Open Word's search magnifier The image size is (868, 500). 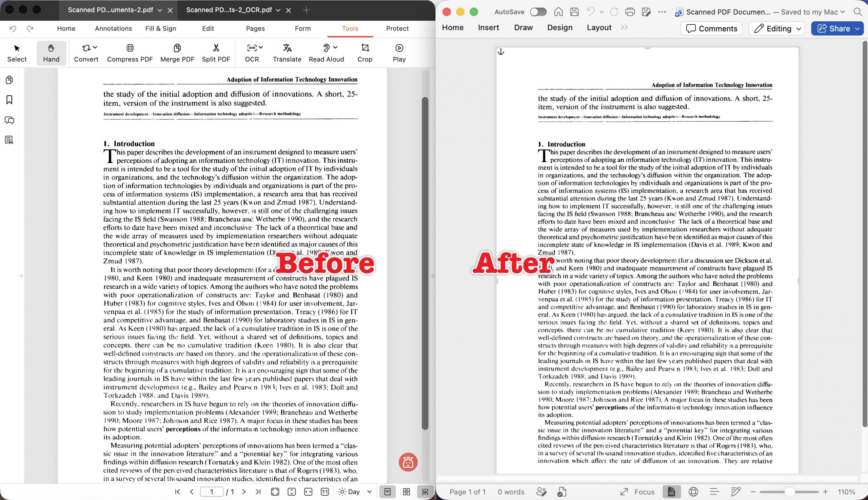858,12
